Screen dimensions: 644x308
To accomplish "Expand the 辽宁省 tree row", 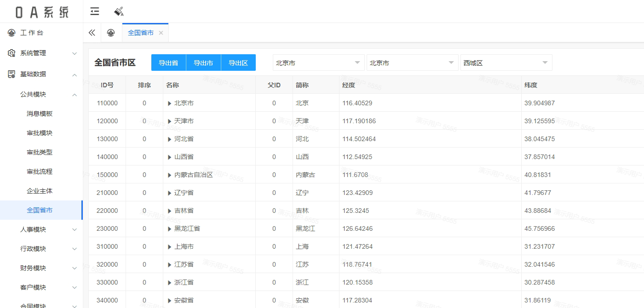I will pos(170,193).
